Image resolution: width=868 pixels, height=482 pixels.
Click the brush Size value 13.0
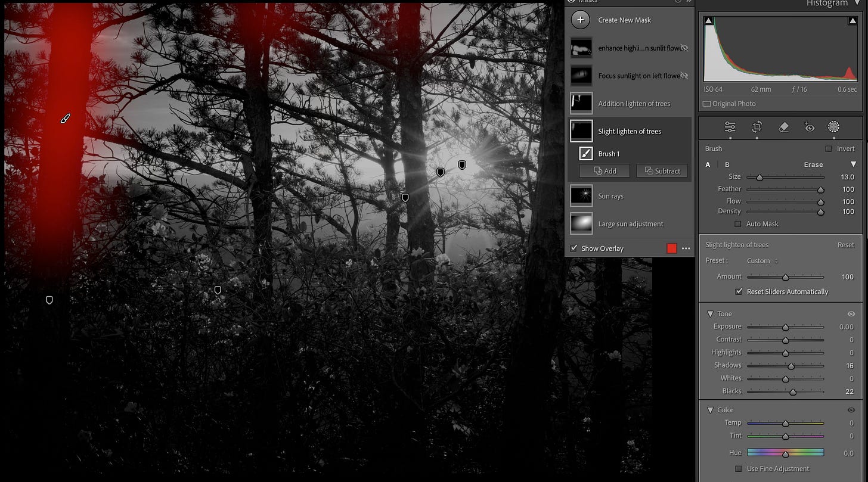tap(847, 177)
